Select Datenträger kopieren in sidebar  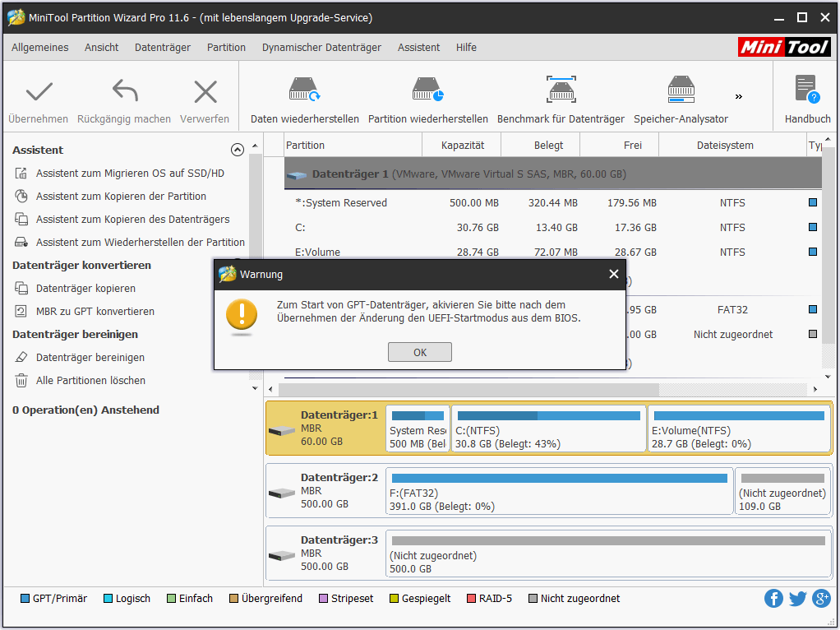[x=85, y=289]
